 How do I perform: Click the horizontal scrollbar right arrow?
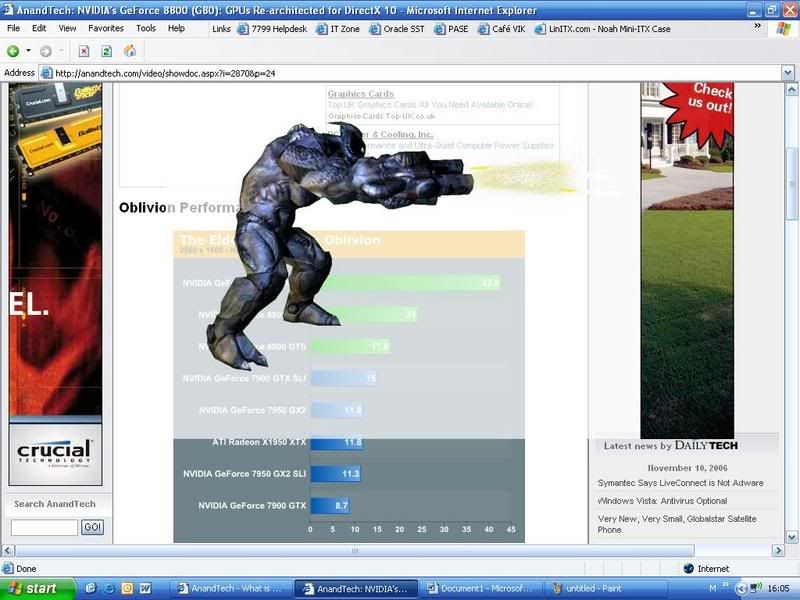[x=779, y=551]
